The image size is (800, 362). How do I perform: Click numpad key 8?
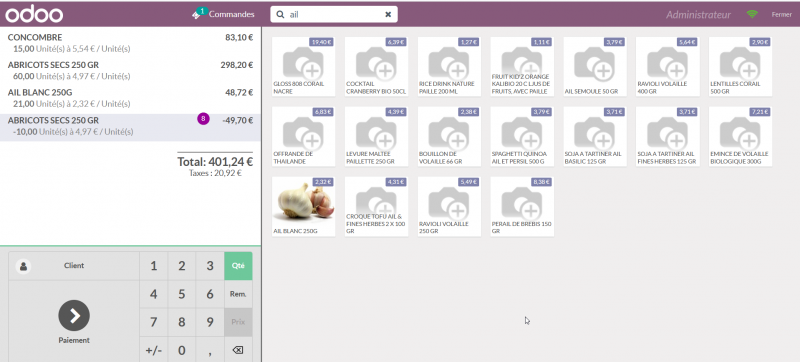tap(182, 322)
